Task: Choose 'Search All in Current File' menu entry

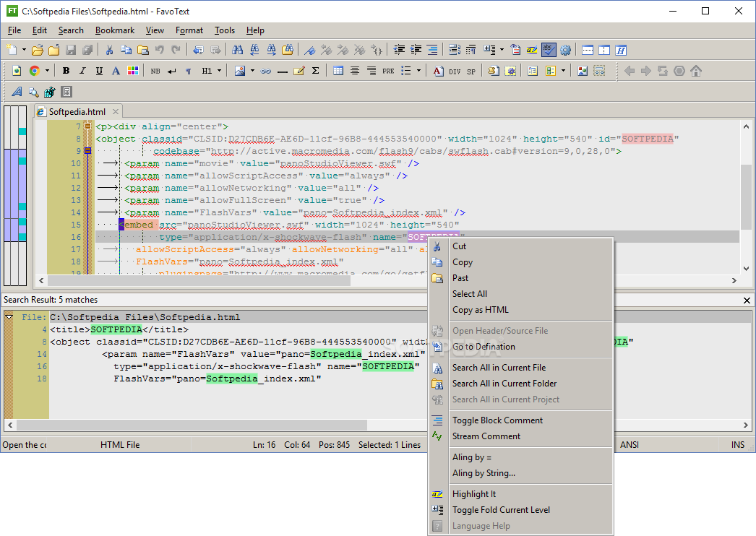Action: [x=499, y=368]
